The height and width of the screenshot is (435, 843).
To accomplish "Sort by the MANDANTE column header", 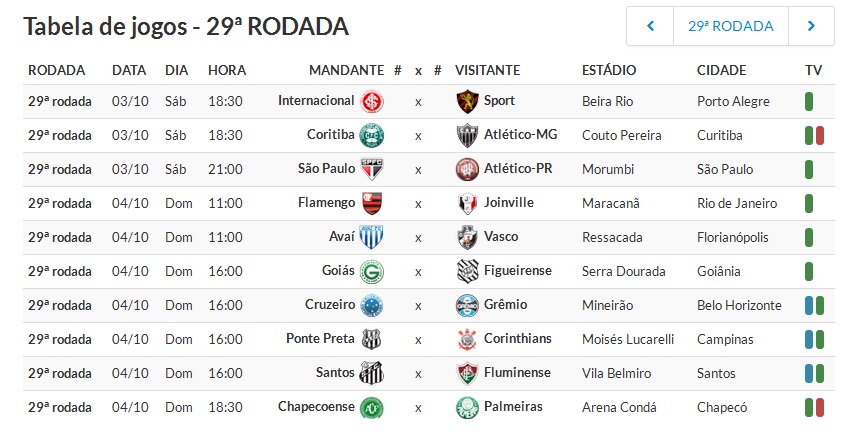I will click(x=346, y=70).
